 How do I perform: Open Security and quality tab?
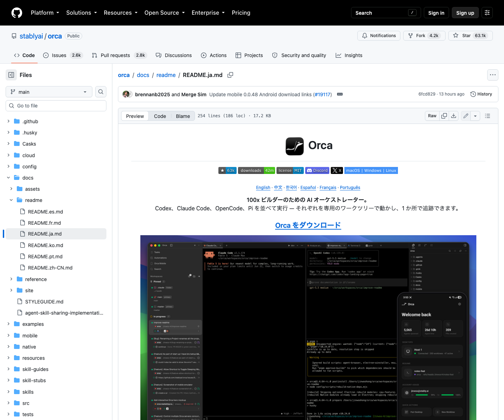(x=299, y=55)
